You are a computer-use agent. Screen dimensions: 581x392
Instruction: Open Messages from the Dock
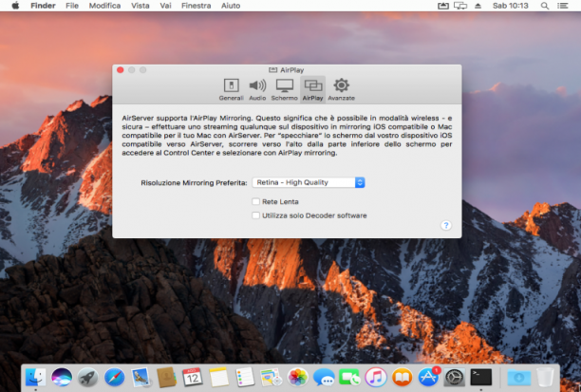(324, 377)
